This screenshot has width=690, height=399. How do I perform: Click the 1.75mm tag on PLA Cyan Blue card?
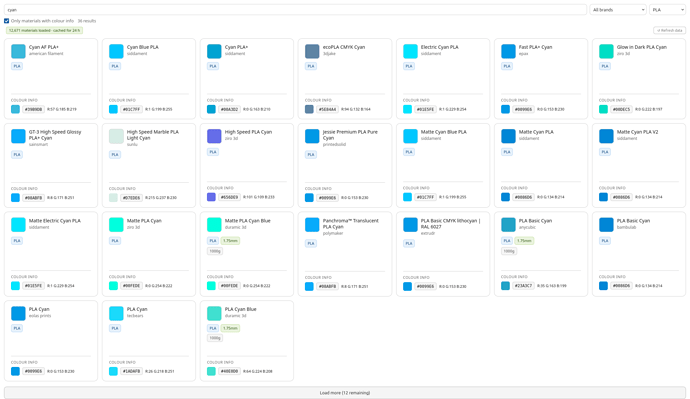230,328
